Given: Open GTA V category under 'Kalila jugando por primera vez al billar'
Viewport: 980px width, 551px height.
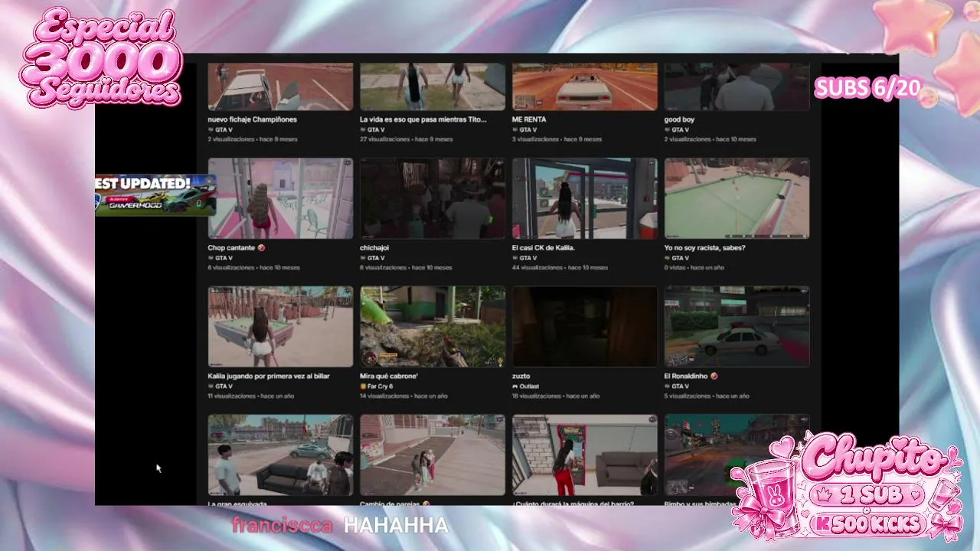Looking at the screenshot, I should [x=224, y=386].
